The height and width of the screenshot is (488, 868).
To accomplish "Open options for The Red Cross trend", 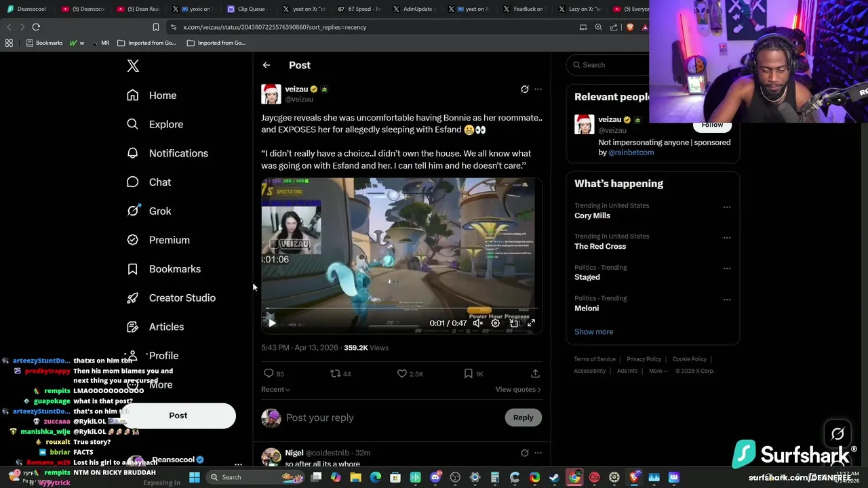I will coord(727,237).
